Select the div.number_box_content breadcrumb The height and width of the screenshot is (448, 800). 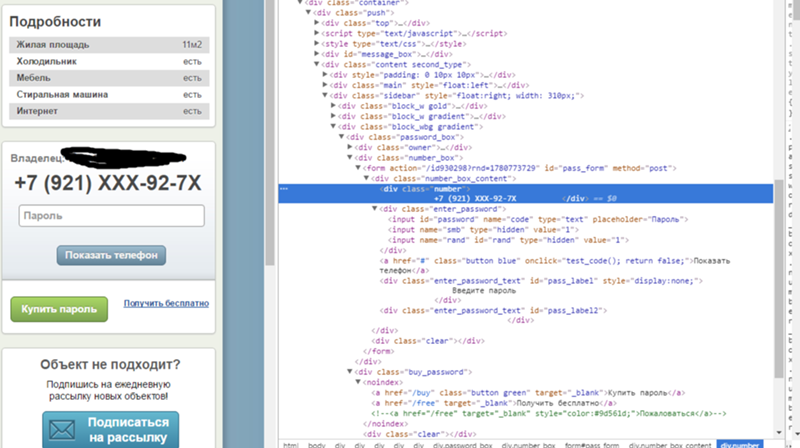(x=670, y=445)
